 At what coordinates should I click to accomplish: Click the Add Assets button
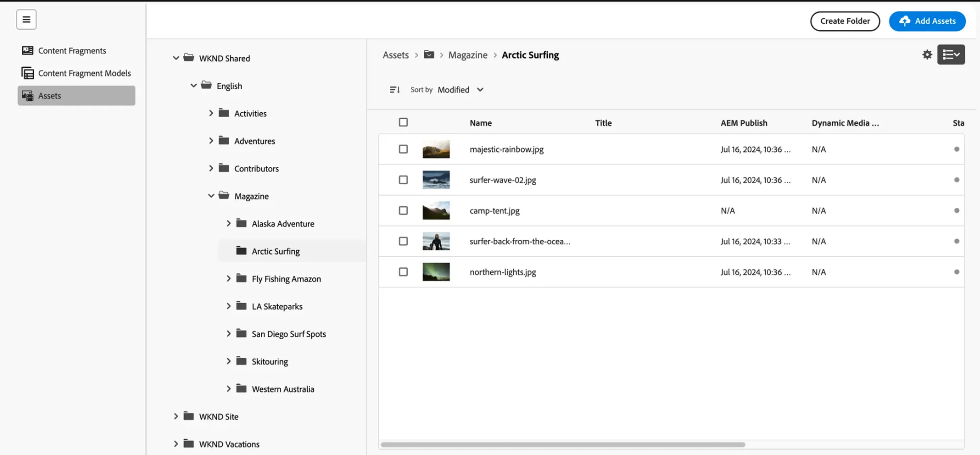(927, 21)
